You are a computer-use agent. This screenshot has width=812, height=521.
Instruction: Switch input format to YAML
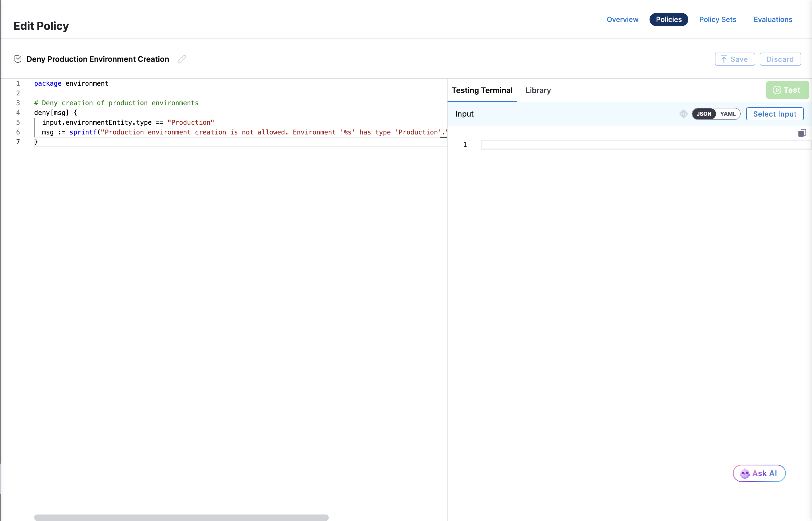coord(728,114)
